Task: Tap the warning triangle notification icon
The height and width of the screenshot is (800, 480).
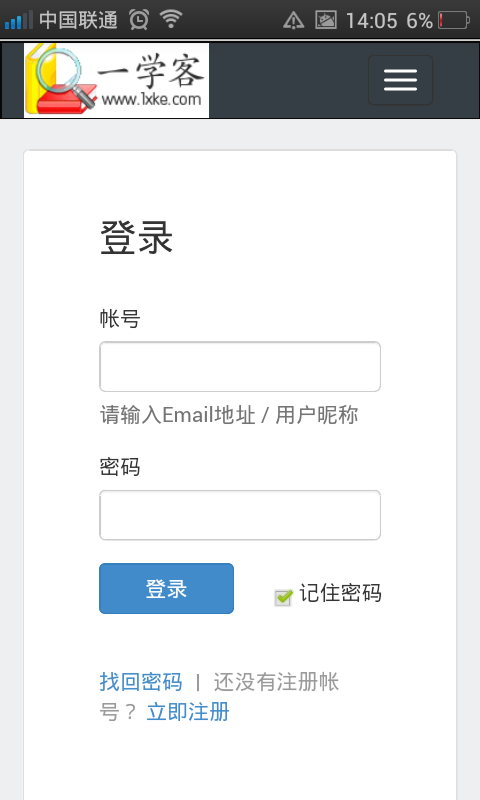Action: [293, 20]
